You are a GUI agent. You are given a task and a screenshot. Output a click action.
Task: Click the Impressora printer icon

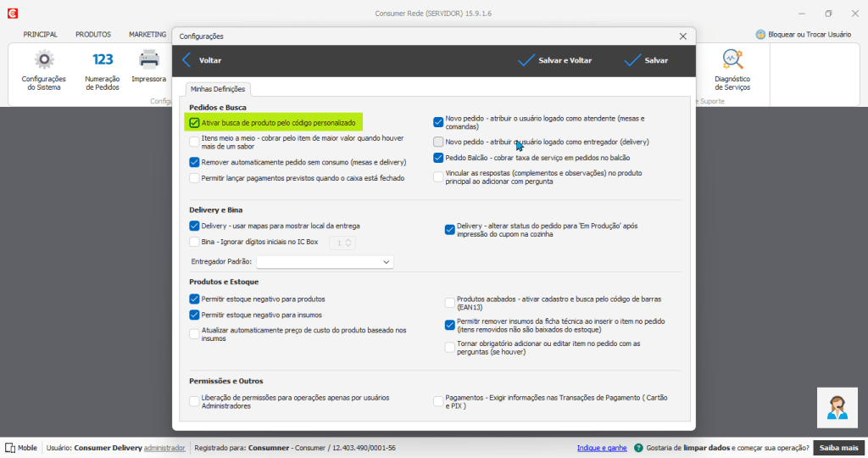(149, 60)
